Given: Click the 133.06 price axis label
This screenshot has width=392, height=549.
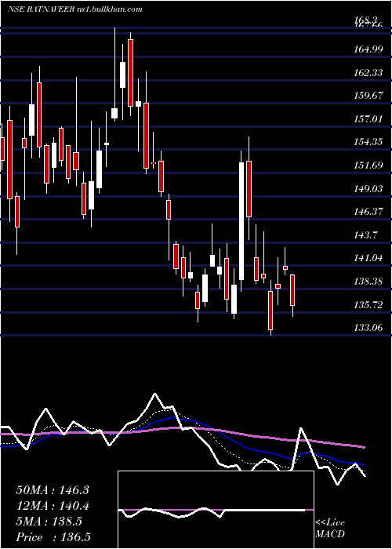Looking at the screenshot, I should 368,327.
